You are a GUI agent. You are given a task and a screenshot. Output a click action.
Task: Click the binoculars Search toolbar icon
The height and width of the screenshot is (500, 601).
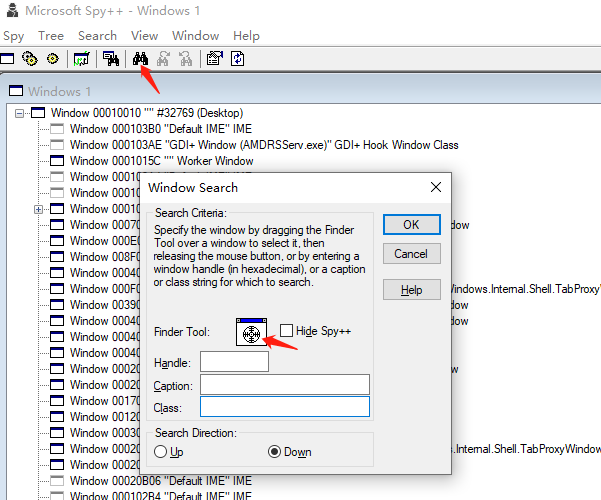click(x=140, y=59)
